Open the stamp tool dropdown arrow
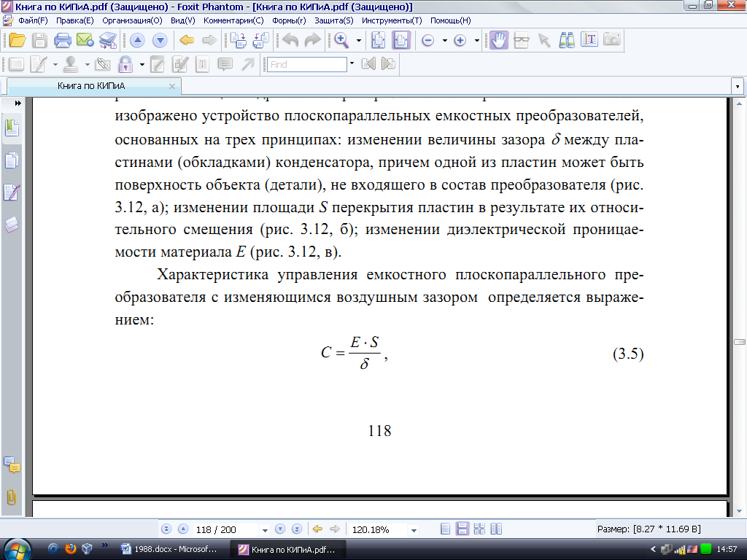 point(88,64)
